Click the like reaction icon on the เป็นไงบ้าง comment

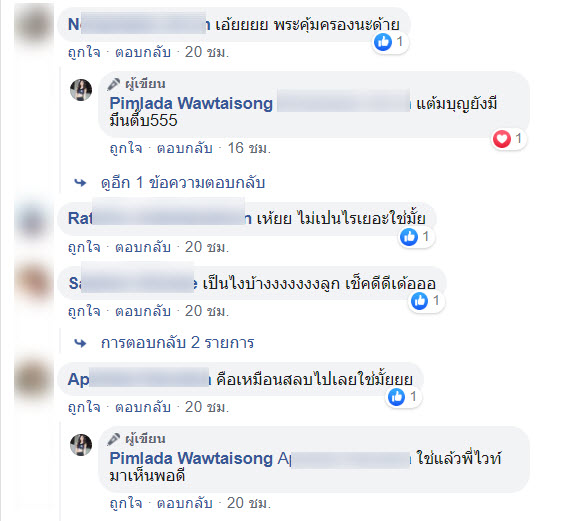click(x=419, y=301)
